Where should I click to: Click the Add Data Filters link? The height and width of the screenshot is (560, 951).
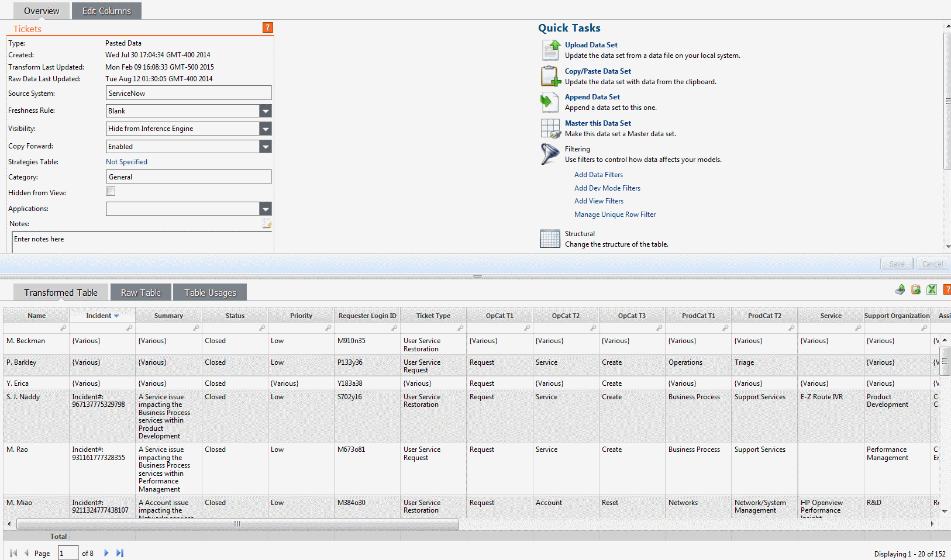coord(598,175)
